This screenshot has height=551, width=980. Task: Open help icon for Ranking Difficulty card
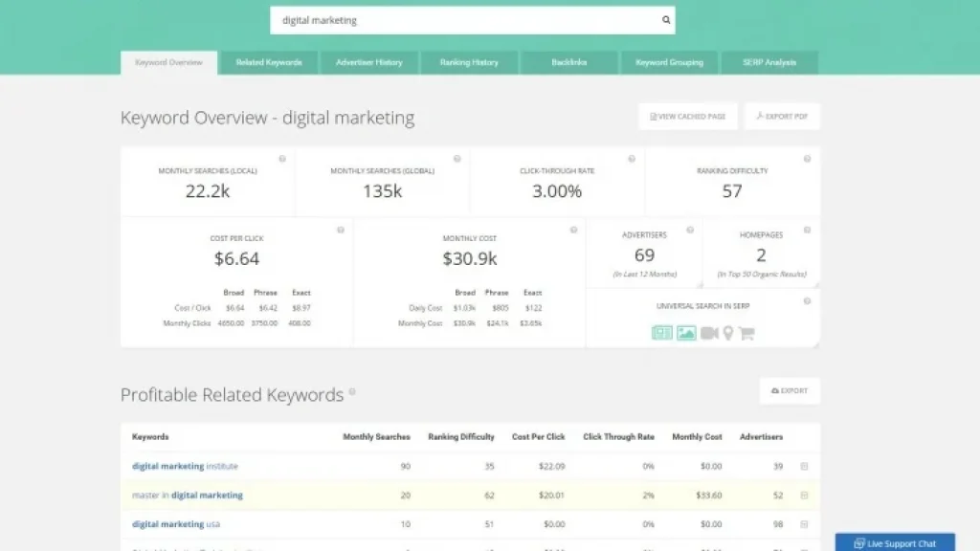[807, 159]
